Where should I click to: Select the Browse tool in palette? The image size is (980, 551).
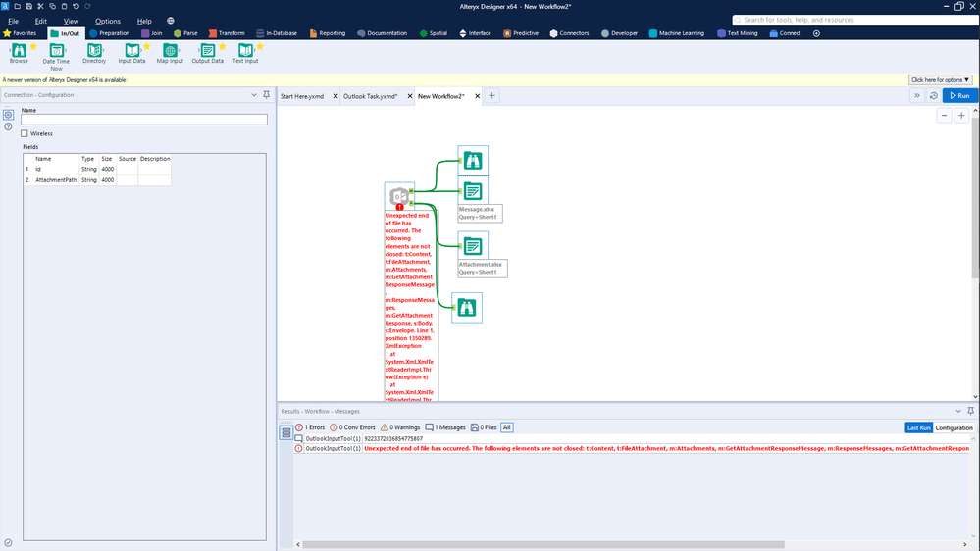pyautogui.click(x=19, y=53)
